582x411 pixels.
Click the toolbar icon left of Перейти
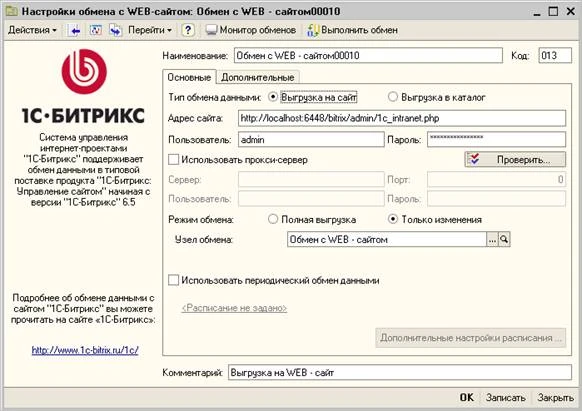[x=115, y=30]
